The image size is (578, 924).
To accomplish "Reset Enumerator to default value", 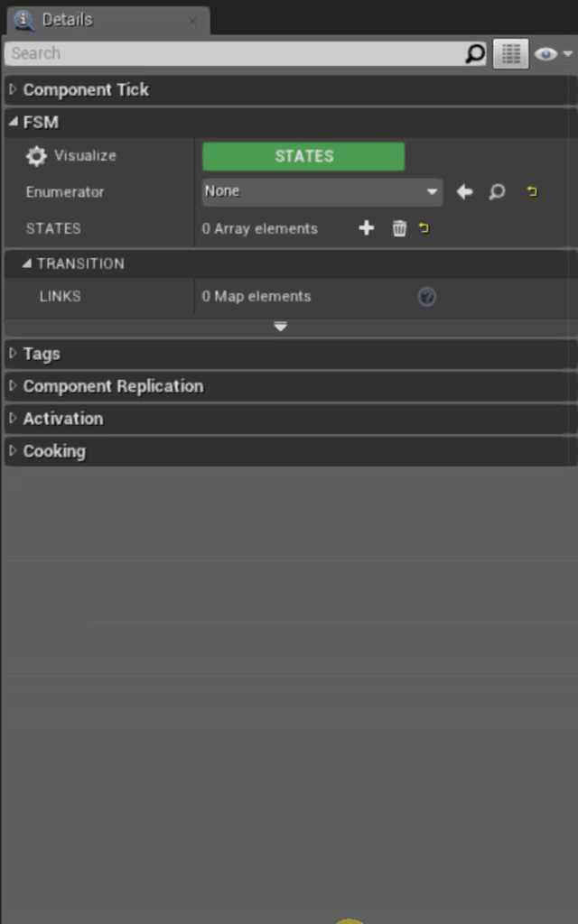I will point(532,191).
